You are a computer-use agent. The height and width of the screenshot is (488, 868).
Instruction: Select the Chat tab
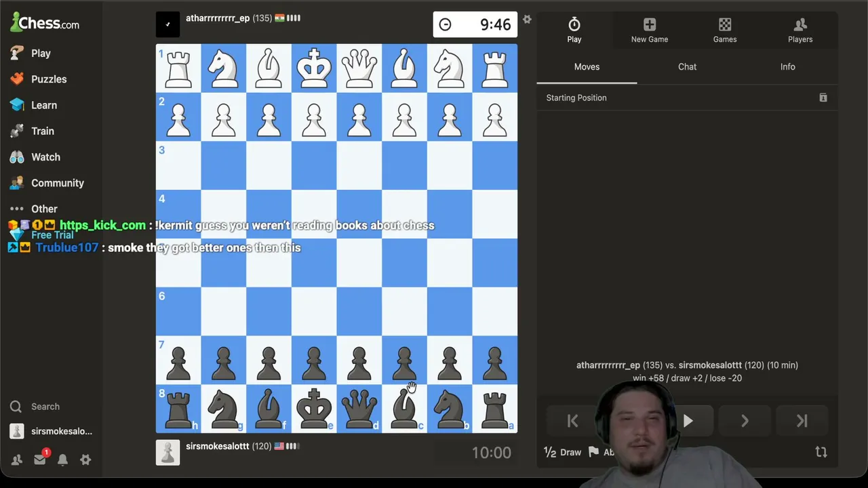[x=687, y=66]
